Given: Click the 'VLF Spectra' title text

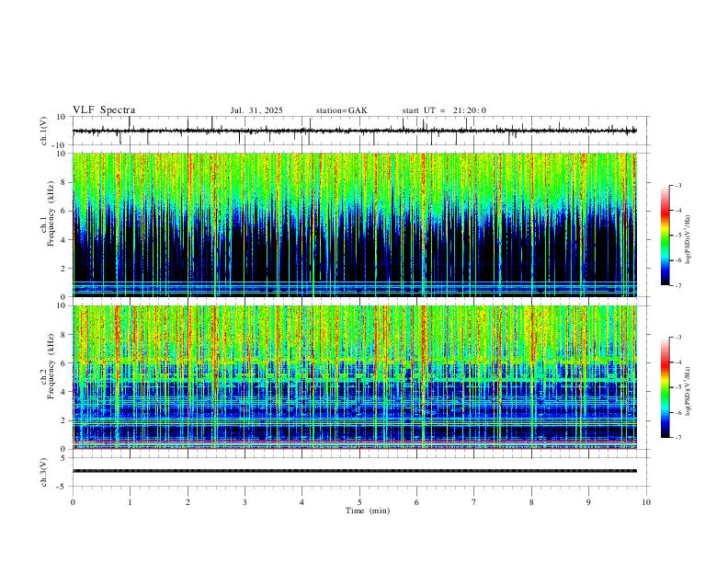Looking at the screenshot, I should (x=104, y=110).
